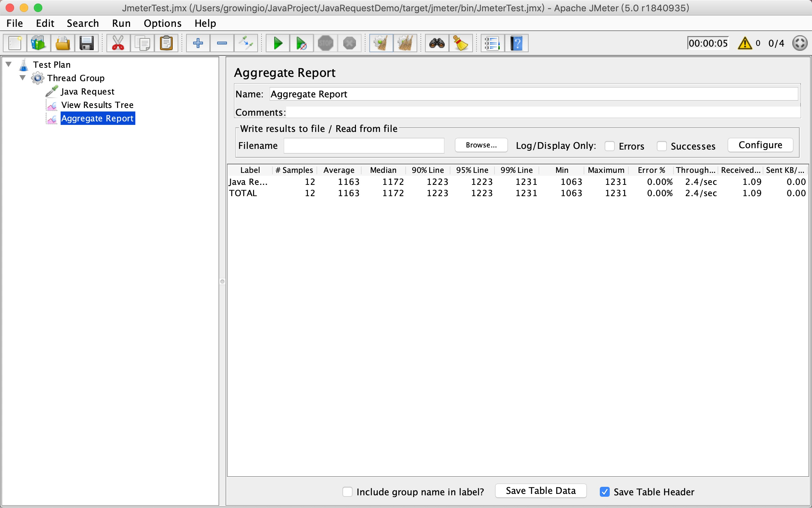812x508 pixels.
Task: Click Start no pauses icon
Action: (x=301, y=43)
